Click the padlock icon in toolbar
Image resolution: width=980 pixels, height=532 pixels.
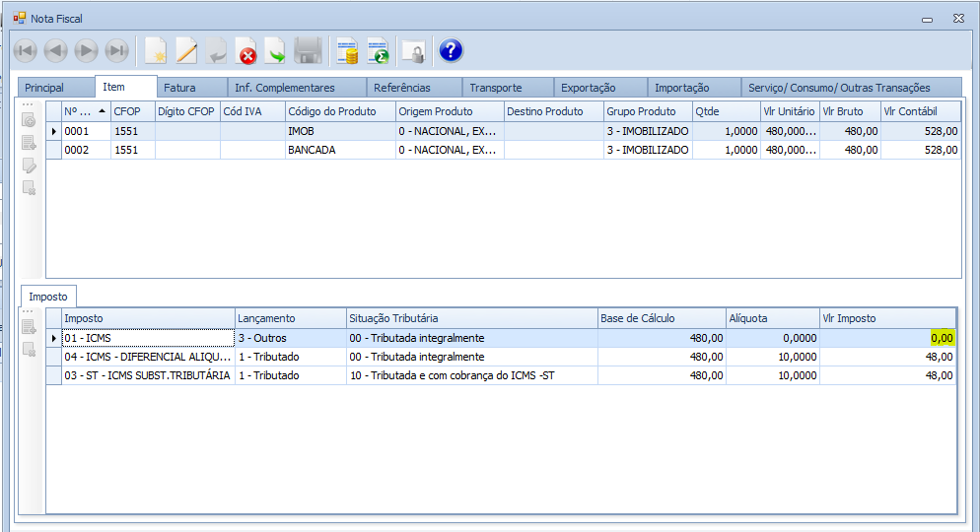414,51
